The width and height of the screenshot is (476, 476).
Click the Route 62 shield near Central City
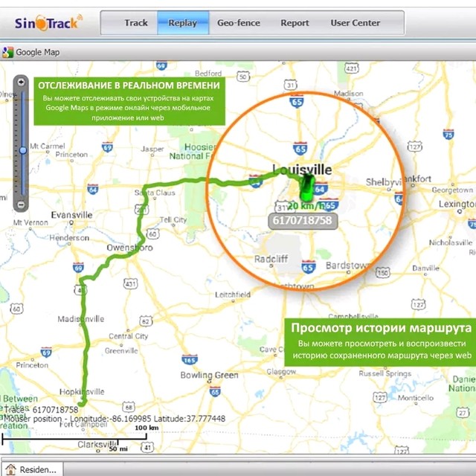(x=146, y=321)
